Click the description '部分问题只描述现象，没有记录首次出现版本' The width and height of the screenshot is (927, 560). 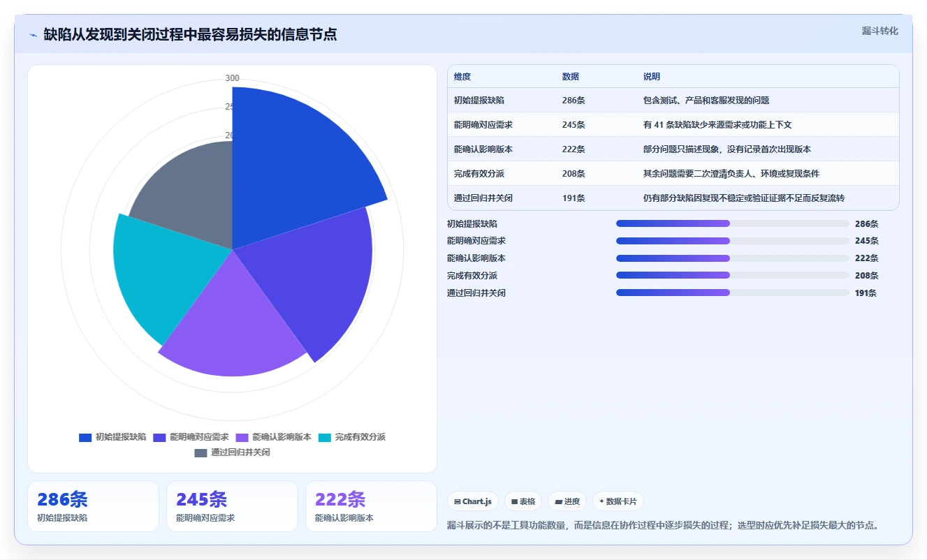pyautogui.click(x=727, y=149)
